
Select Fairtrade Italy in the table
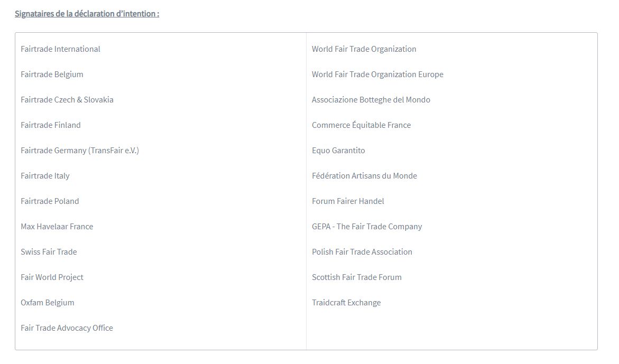[45, 176]
